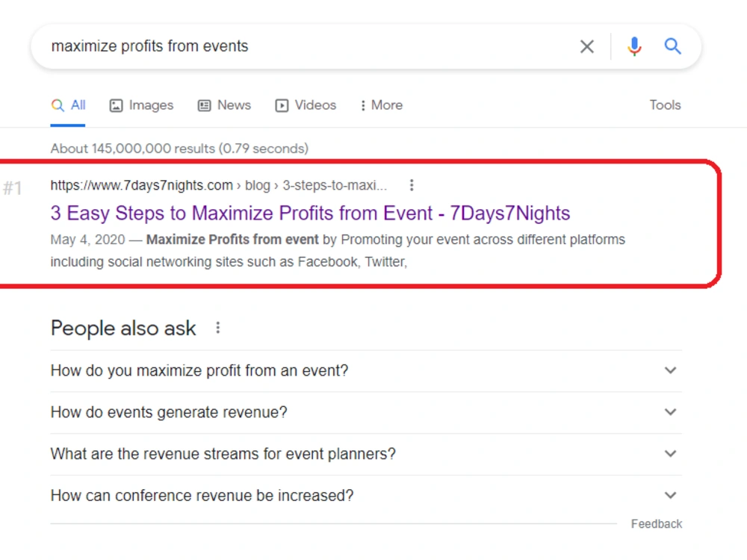747x560 pixels.
Task: Open the Tools search options
Action: [x=665, y=105]
